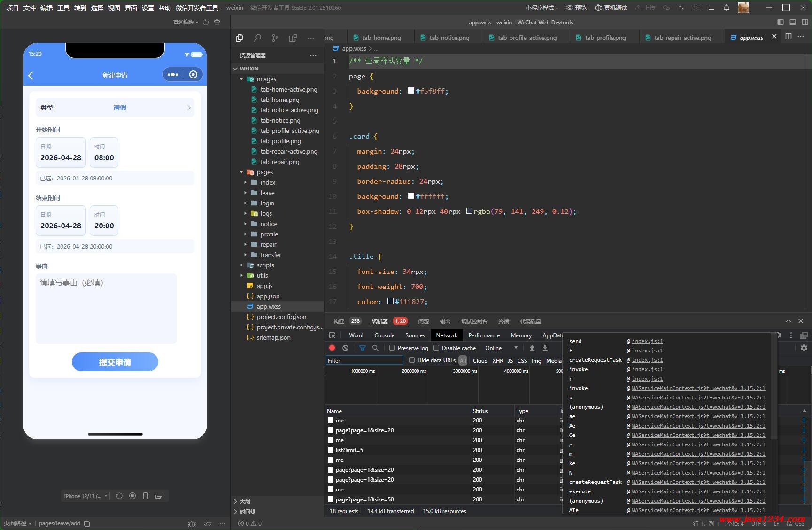This screenshot has width=812, height=530.
Task: Click the split editor icon
Action: tap(789, 37)
